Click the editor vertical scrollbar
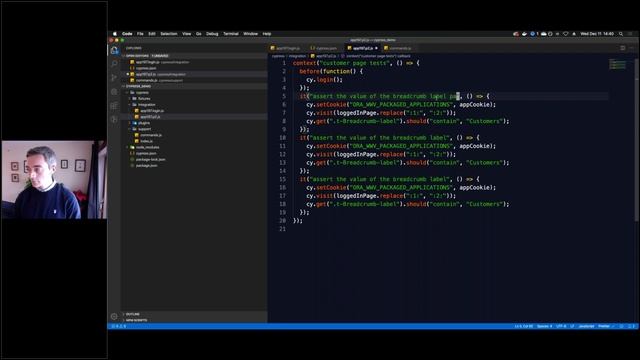 point(636,139)
